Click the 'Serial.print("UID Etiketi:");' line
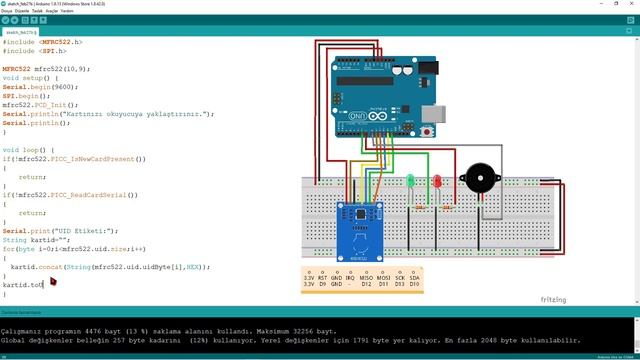This screenshot has height=360, width=640. (x=60, y=231)
